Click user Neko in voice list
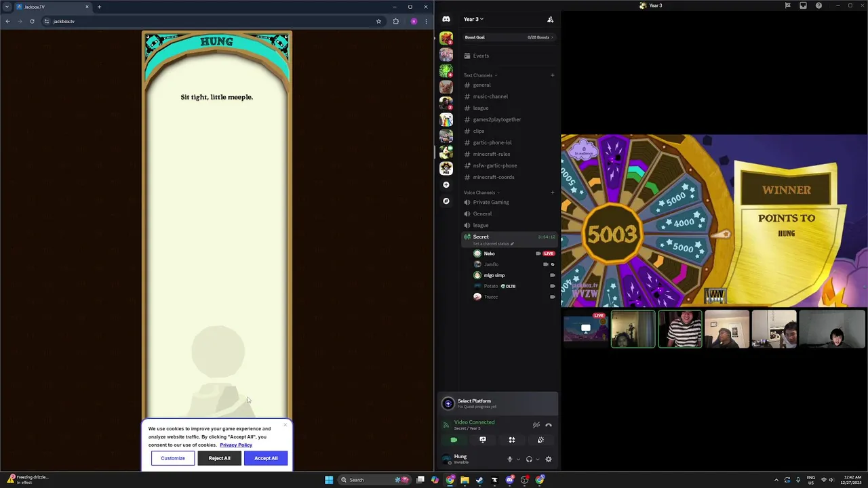Image resolution: width=868 pixels, height=488 pixels. tap(514, 253)
